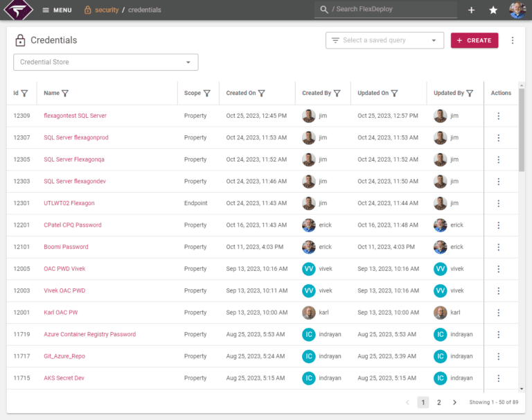Open SQL Server Flexagonqa credential
The width and height of the screenshot is (532, 420).
[x=74, y=159]
